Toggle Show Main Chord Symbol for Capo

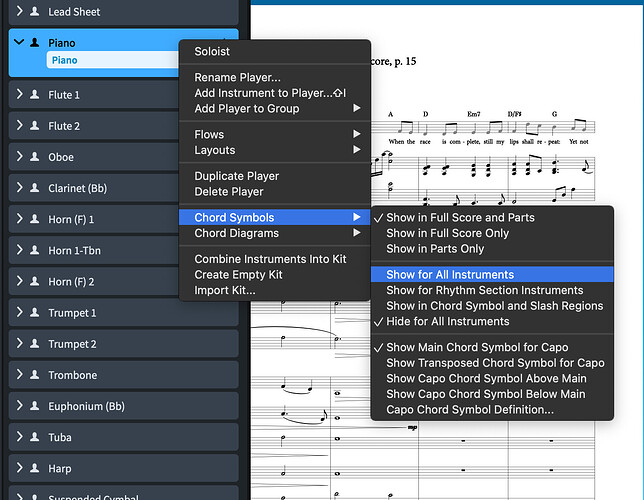(x=492, y=347)
